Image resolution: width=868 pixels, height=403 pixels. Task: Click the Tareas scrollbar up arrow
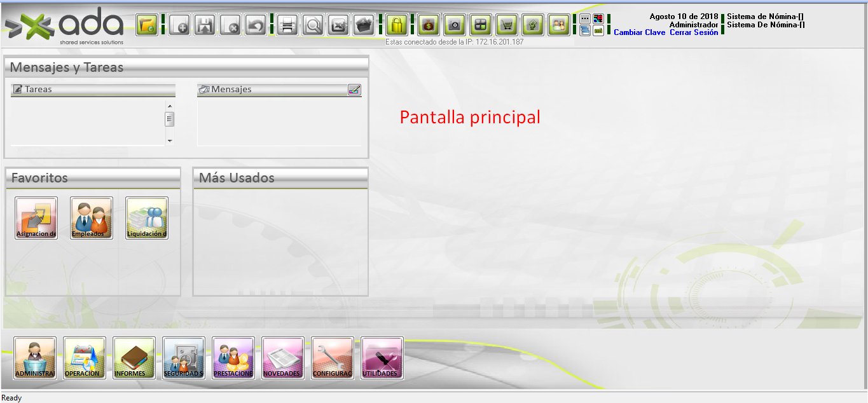170,106
